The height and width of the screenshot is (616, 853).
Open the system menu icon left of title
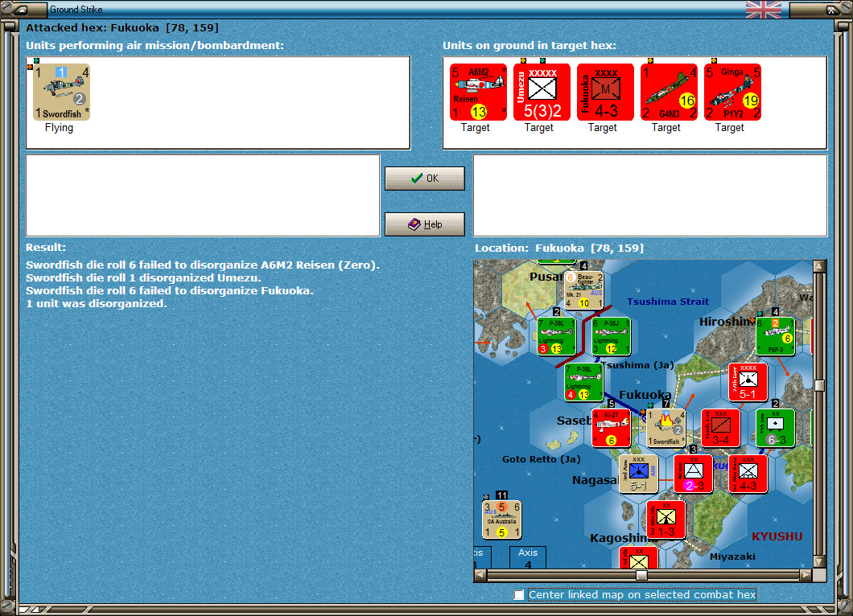tap(22, 9)
